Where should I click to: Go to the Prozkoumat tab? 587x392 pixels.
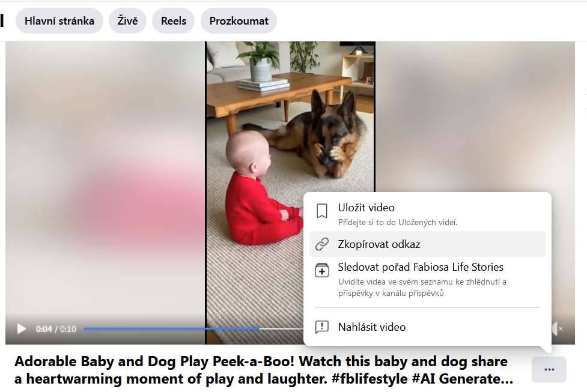pos(239,20)
